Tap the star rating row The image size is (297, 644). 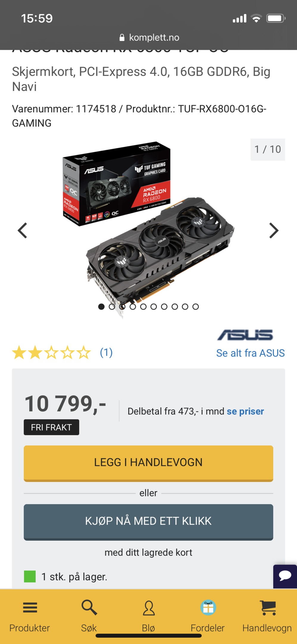51,352
